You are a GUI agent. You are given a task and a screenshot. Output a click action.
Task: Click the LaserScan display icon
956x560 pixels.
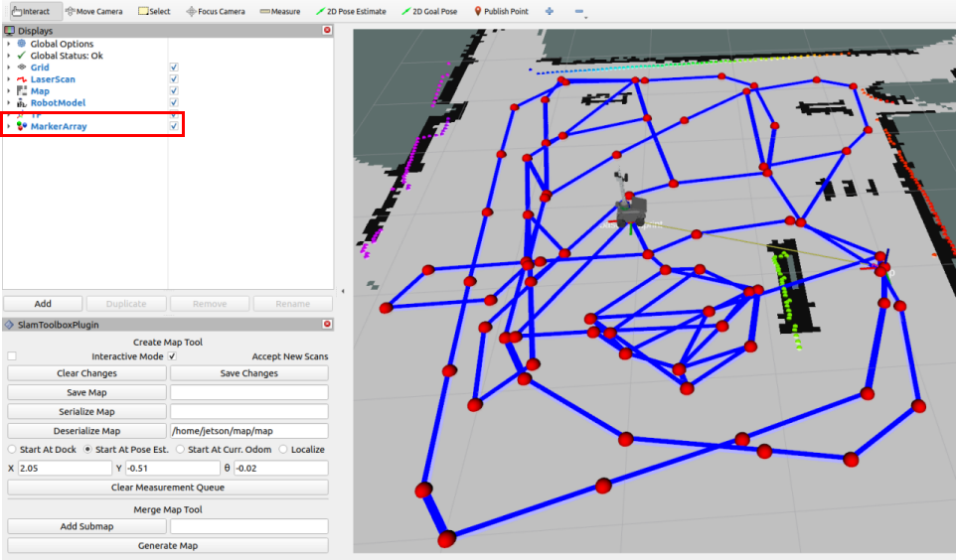click(x=21, y=79)
